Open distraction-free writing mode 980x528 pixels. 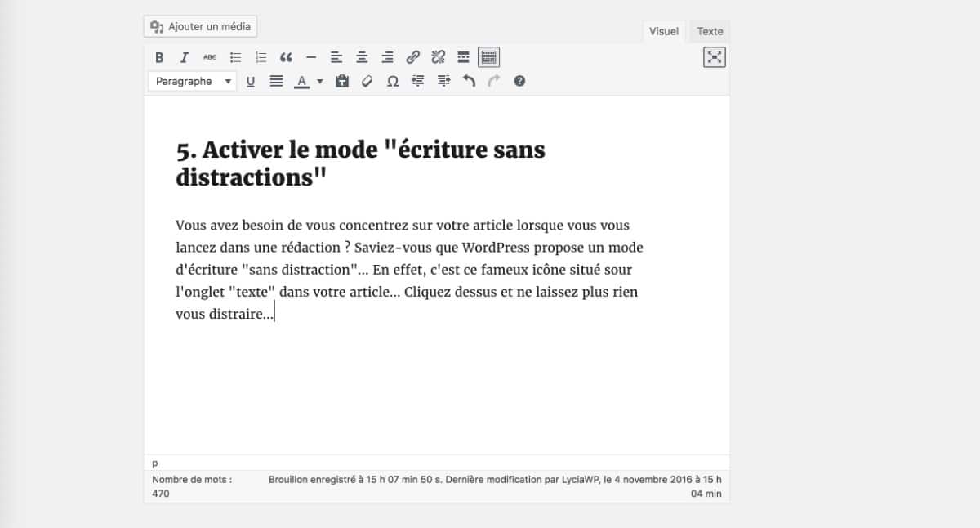[714, 57]
